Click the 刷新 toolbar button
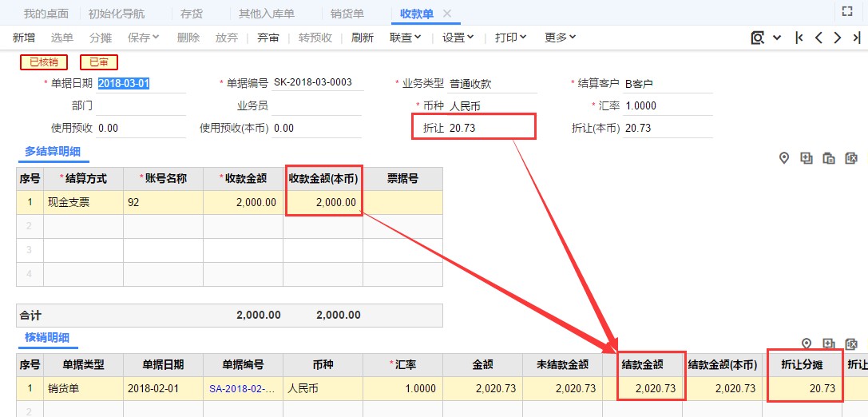Image resolution: width=868 pixels, height=417 pixels. [x=363, y=38]
